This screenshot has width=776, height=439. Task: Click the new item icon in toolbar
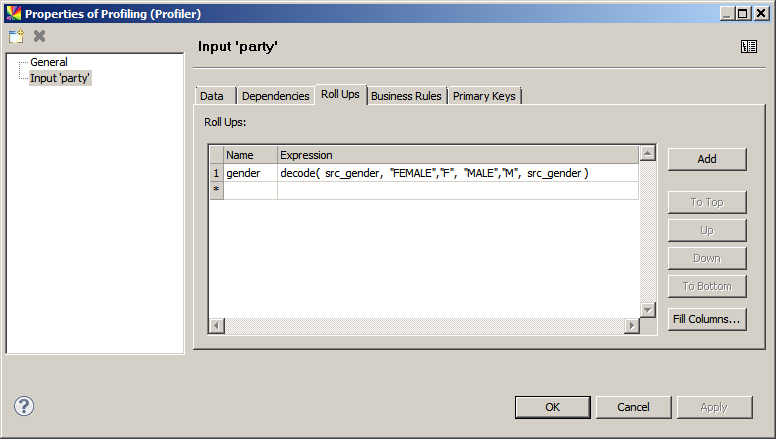16,36
